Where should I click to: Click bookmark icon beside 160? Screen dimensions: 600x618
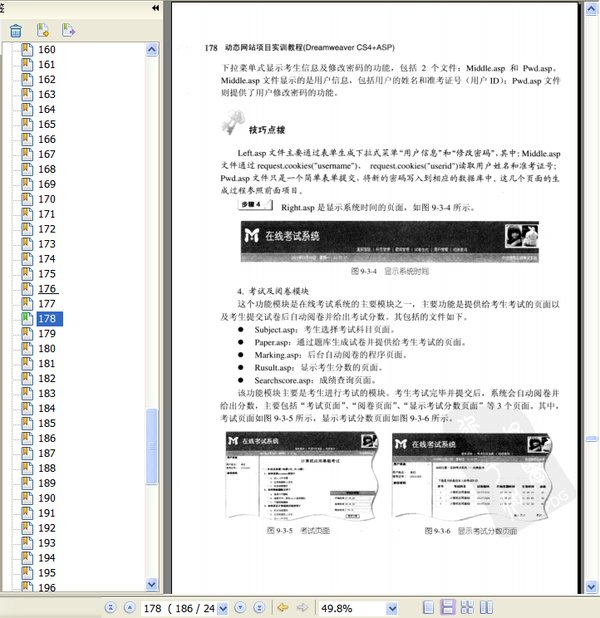27,50
